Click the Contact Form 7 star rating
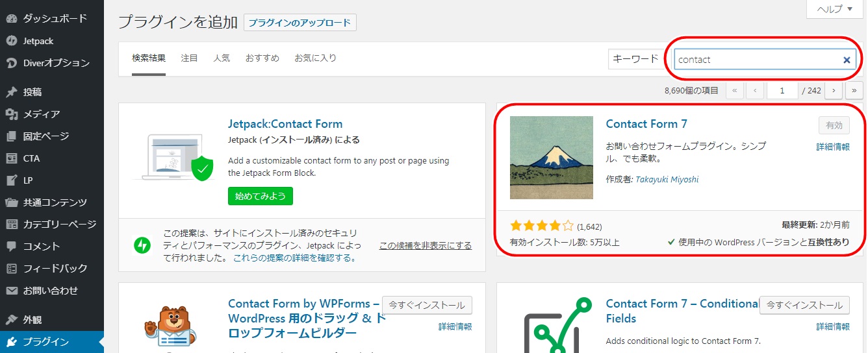The image size is (868, 353). point(542,226)
